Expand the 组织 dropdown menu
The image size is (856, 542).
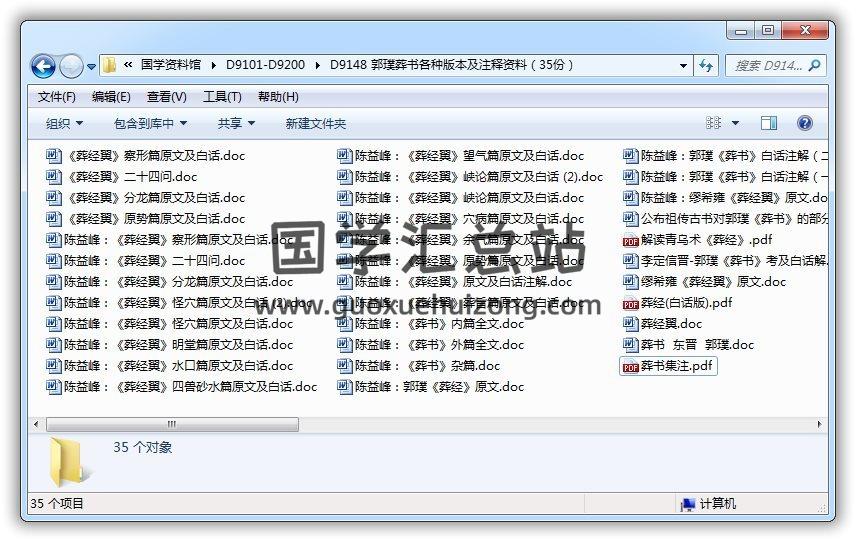[64, 123]
